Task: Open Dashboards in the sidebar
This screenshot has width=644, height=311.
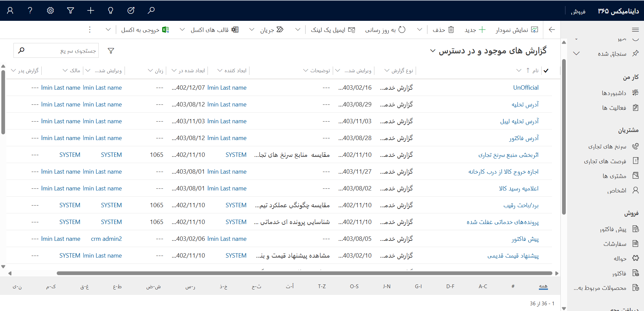Action: point(614,93)
